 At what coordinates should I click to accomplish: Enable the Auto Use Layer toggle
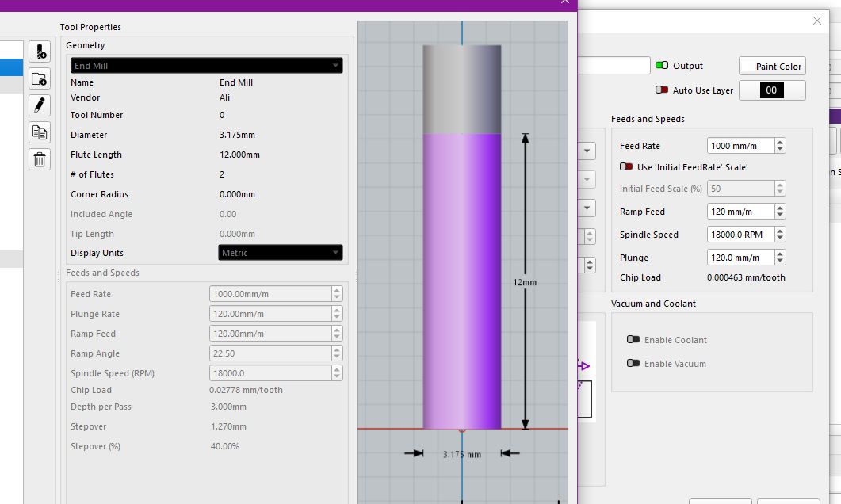662,90
